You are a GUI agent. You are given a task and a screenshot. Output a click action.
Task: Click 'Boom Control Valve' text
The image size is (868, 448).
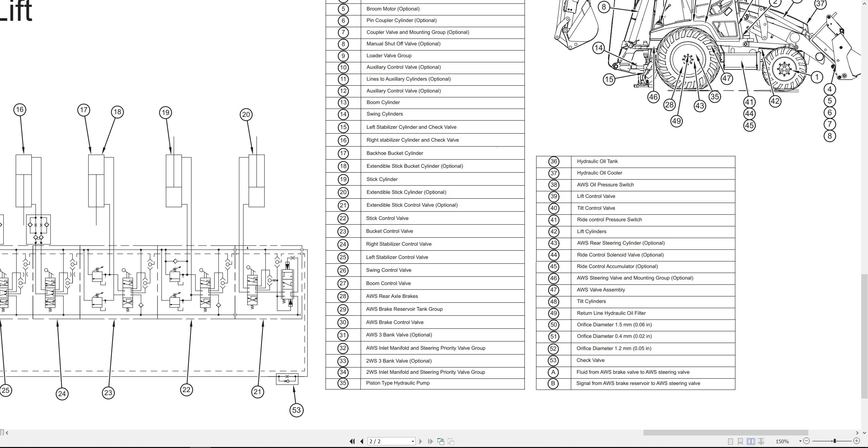point(388,283)
